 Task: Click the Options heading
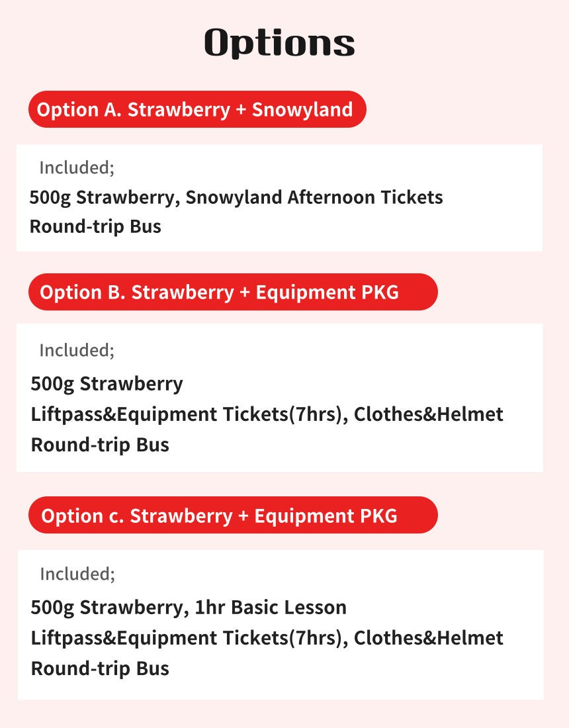click(279, 43)
